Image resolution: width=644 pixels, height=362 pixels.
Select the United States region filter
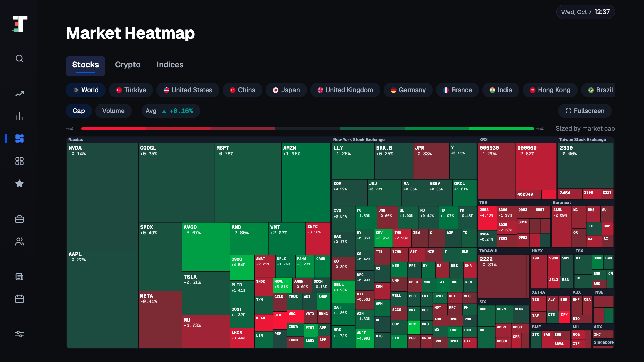tap(188, 90)
